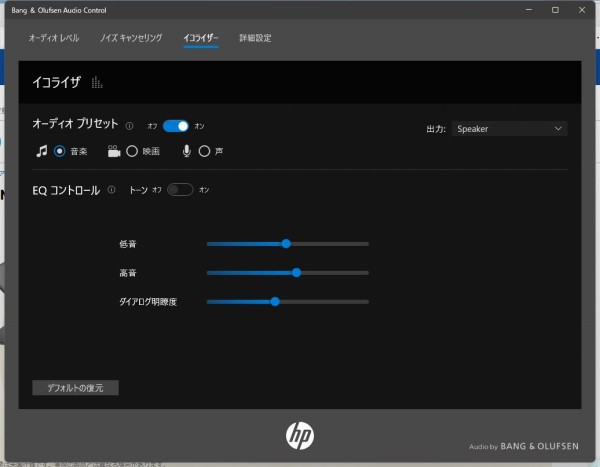Go to the 詳細設定 tab
Image resolution: width=600 pixels, height=467 pixels.
[x=255, y=38]
